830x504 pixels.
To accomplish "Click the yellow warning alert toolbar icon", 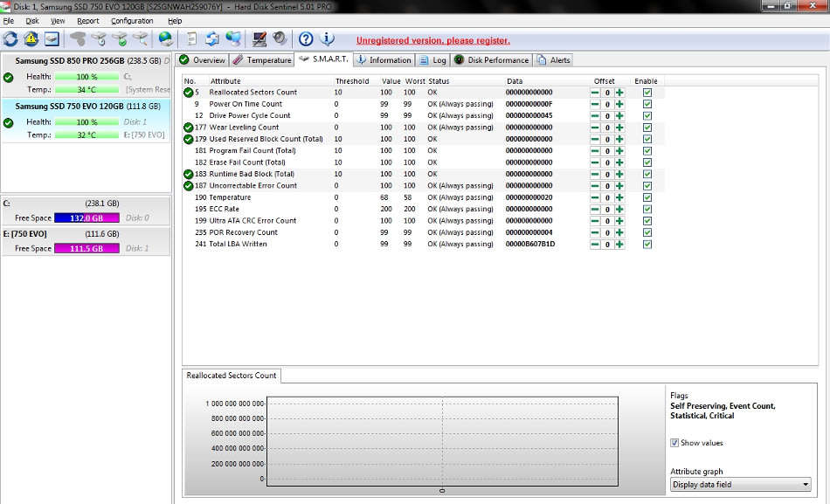I will (31, 39).
